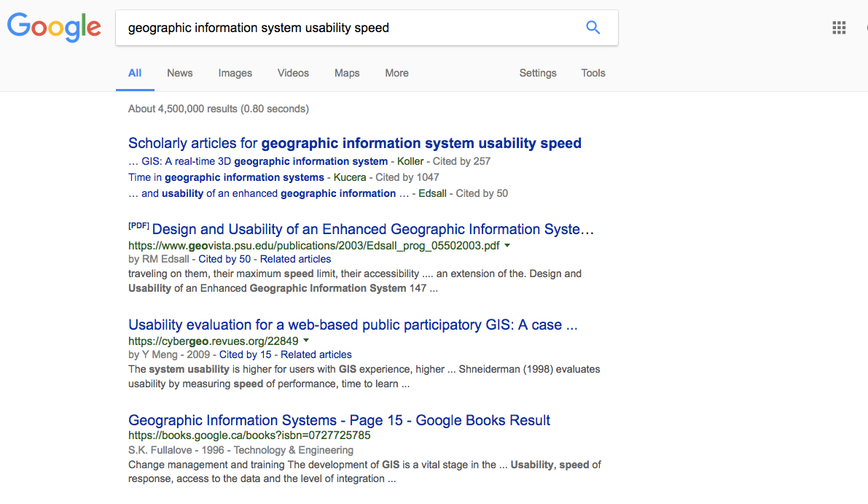Screen dimensions: 868x504
Task: Open Geographic Information Systems Page 15 Books result
Action: (340, 420)
